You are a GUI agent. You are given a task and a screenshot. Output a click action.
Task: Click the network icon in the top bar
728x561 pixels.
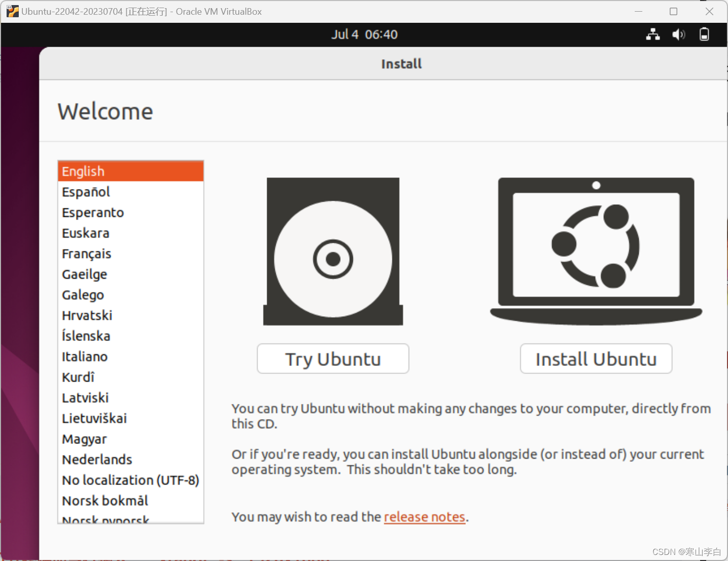coord(653,34)
